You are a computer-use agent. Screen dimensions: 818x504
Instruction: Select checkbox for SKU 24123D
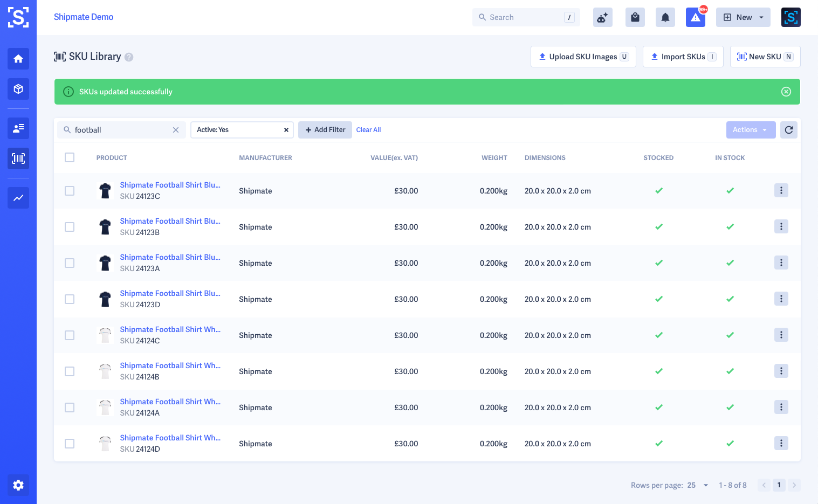pyautogui.click(x=70, y=299)
